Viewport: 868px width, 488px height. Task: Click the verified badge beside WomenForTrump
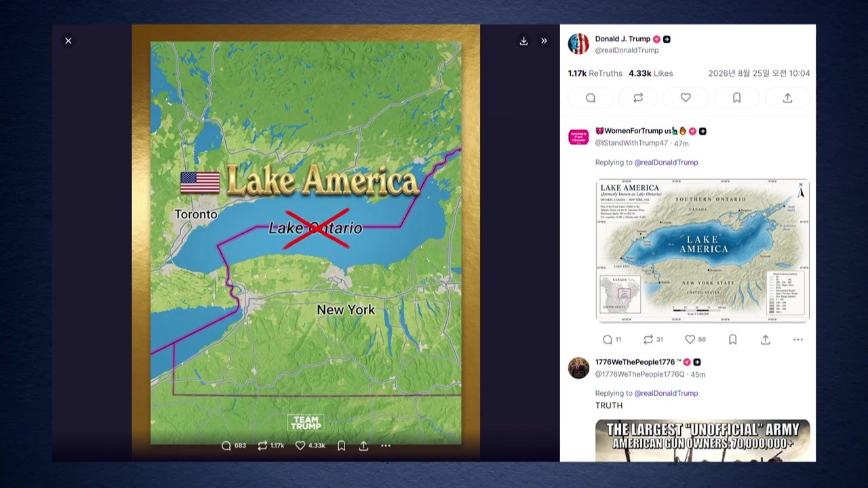coord(692,131)
